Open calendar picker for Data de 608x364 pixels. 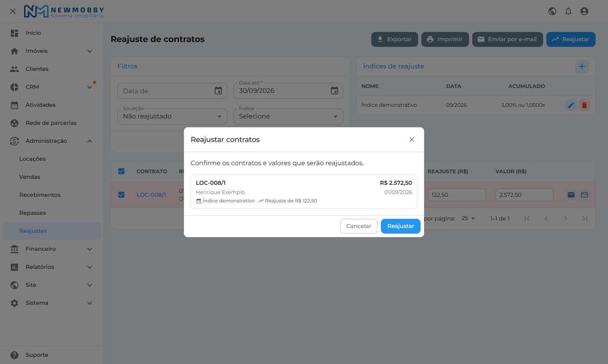(218, 91)
